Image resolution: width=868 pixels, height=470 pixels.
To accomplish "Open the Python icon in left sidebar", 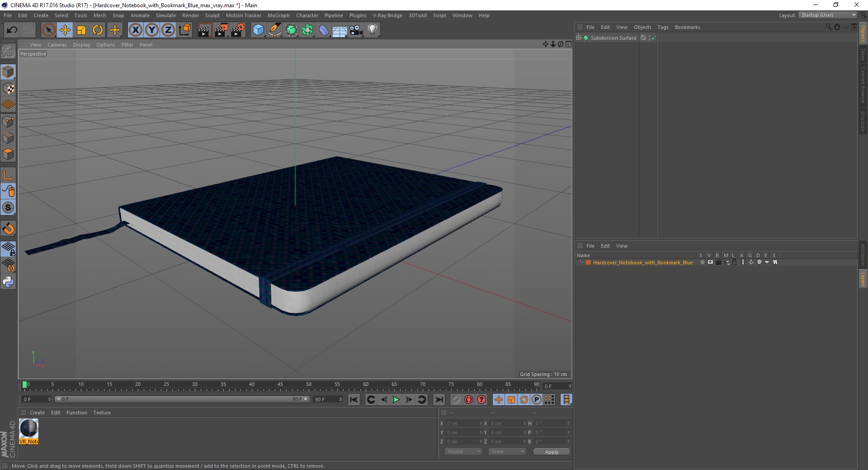I will point(8,282).
